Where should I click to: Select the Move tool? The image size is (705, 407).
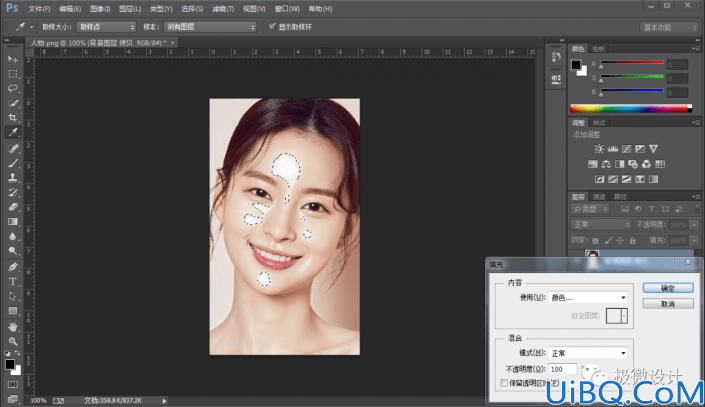(13, 59)
